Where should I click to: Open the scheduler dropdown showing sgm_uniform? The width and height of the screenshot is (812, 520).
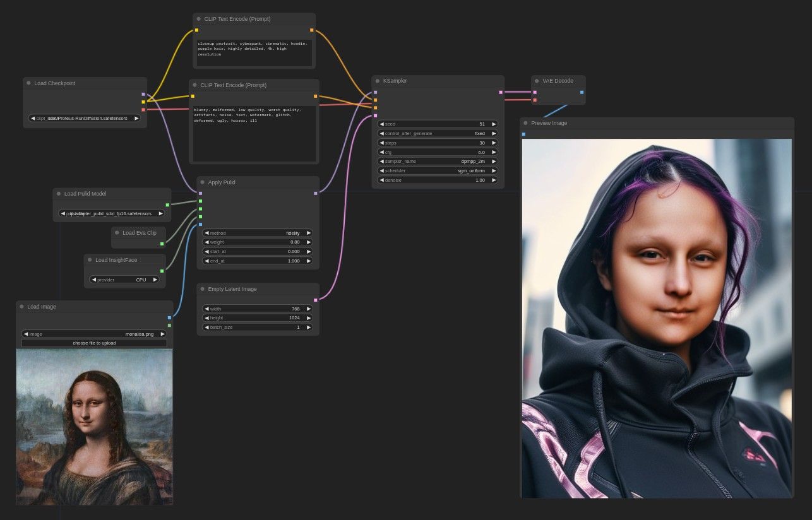coord(438,170)
